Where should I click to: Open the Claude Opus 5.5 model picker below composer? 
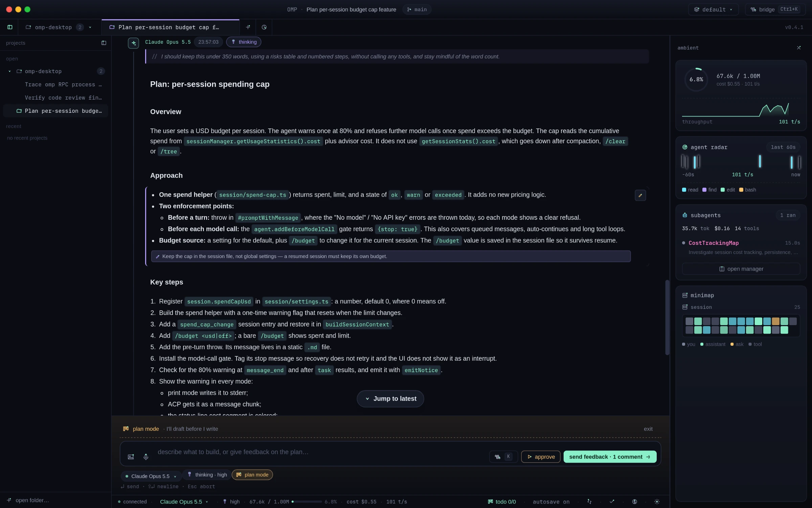[x=151, y=476]
